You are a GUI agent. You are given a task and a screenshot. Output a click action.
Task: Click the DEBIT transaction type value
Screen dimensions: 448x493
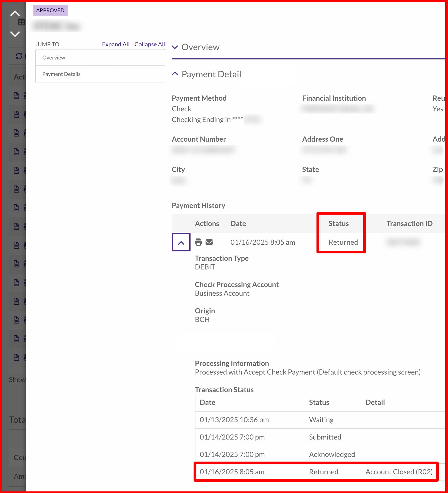coord(205,267)
